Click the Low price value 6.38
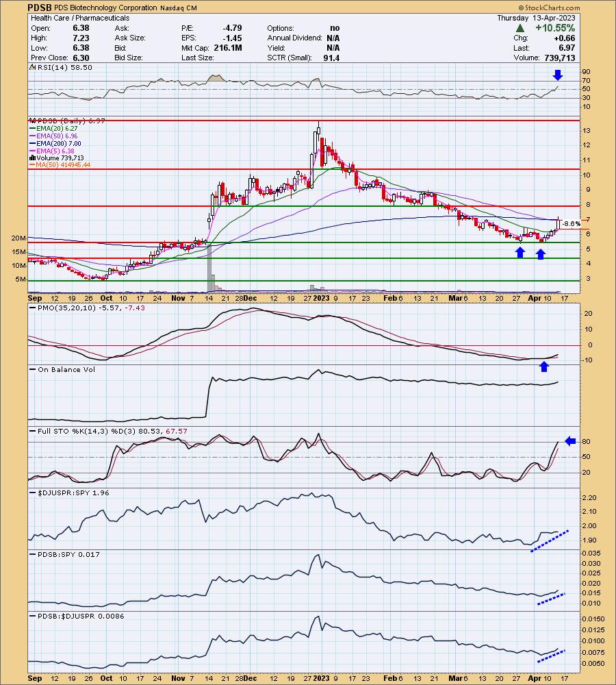This screenshot has width=616, height=685. [81, 48]
